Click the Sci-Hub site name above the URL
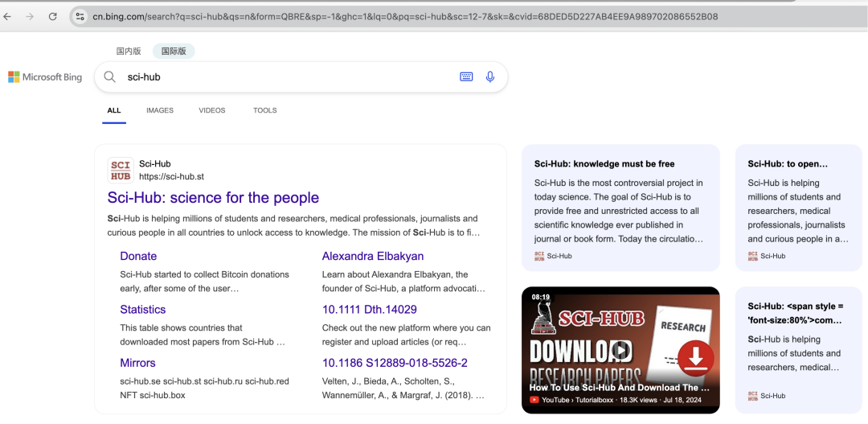 (x=155, y=163)
